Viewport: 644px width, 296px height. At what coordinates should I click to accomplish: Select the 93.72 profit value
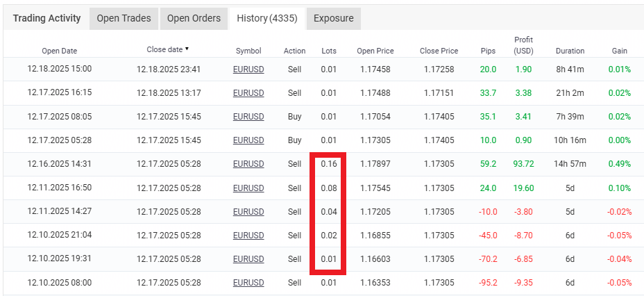[524, 164]
